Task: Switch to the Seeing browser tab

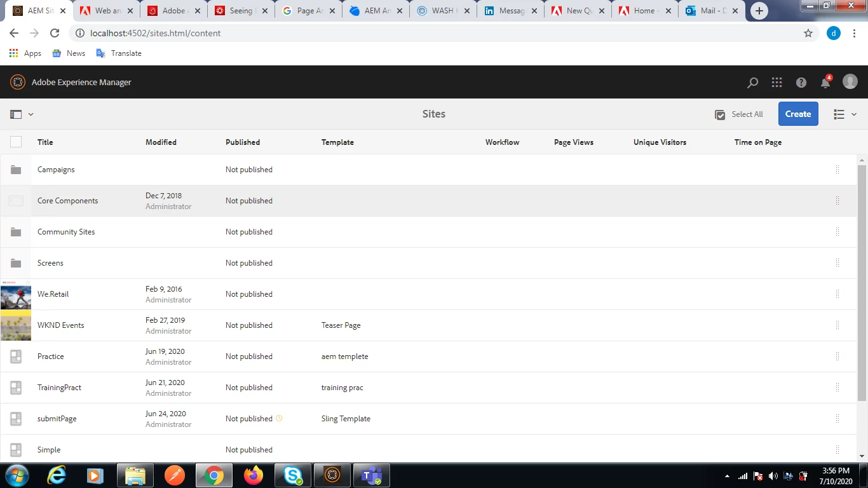Action: (240, 11)
